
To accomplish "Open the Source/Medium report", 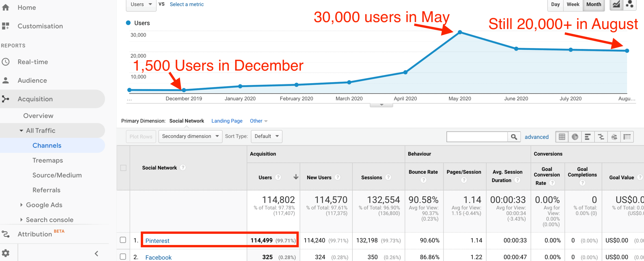I will pos(57,175).
